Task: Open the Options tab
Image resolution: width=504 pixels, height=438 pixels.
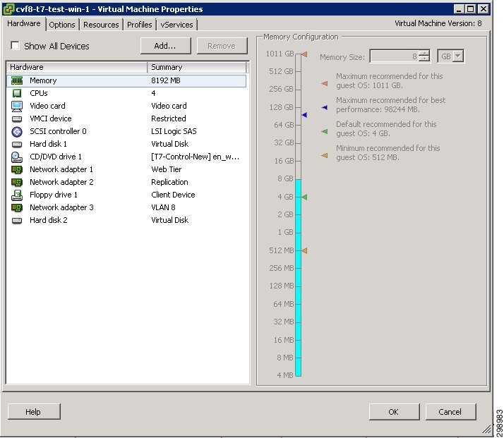Action: tap(62, 25)
